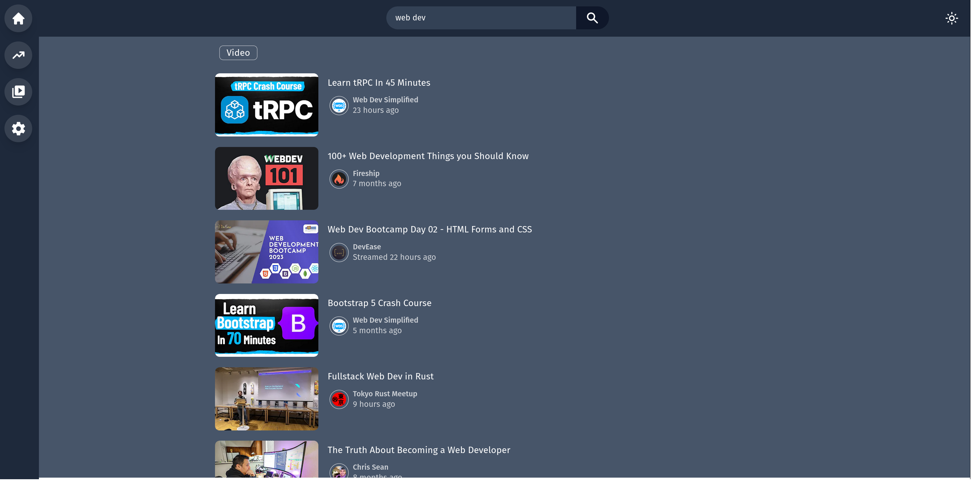Open the Rust meetup presentation thumbnail
Image resolution: width=980 pixels, height=484 pixels.
(269, 402)
